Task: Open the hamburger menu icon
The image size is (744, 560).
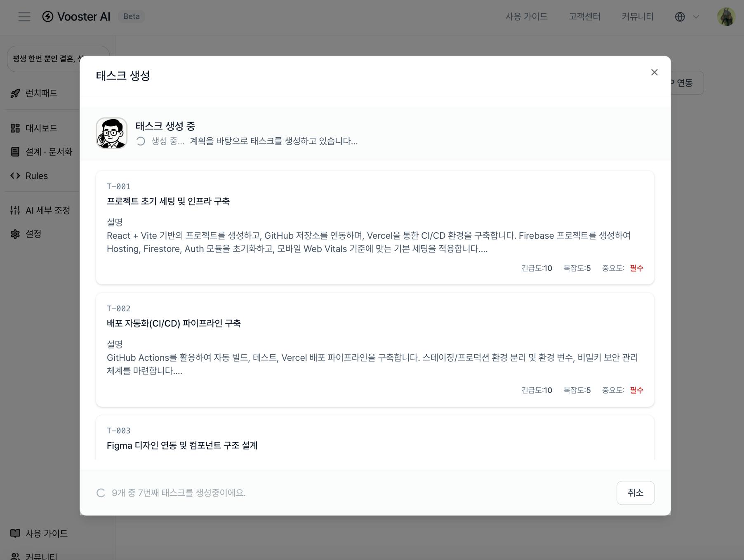Action: pyautogui.click(x=24, y=16)
